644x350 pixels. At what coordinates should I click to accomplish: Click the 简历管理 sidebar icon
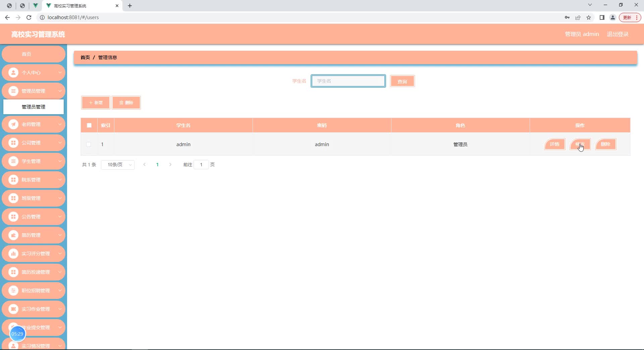pyautogui.click(x=13, y=235)
